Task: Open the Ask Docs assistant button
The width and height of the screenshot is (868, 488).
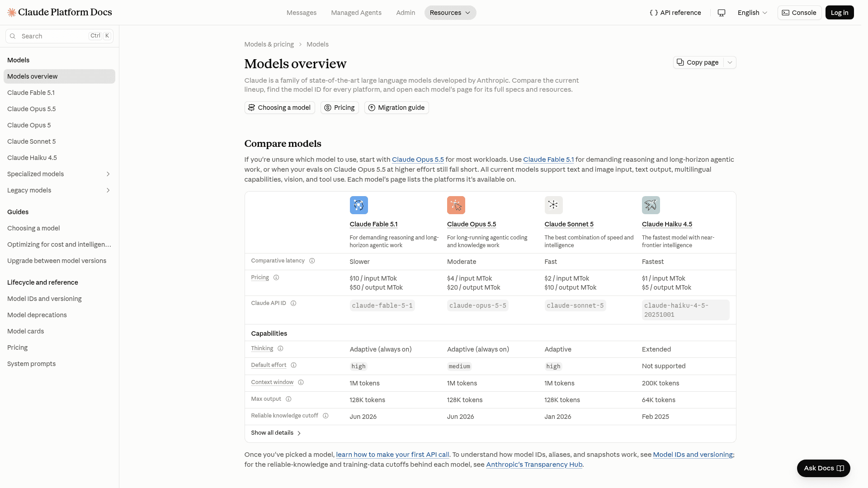Action: [824, 468]
